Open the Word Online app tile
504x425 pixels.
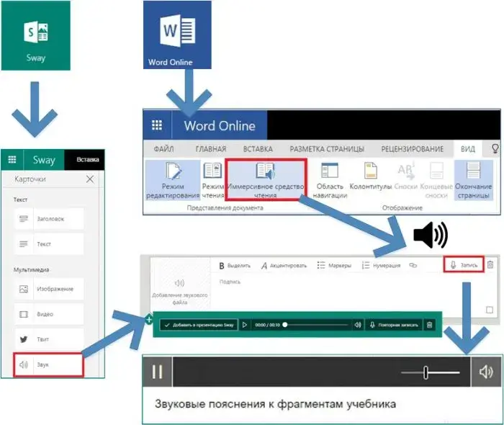pyautogui.click(x=177, y=35)
